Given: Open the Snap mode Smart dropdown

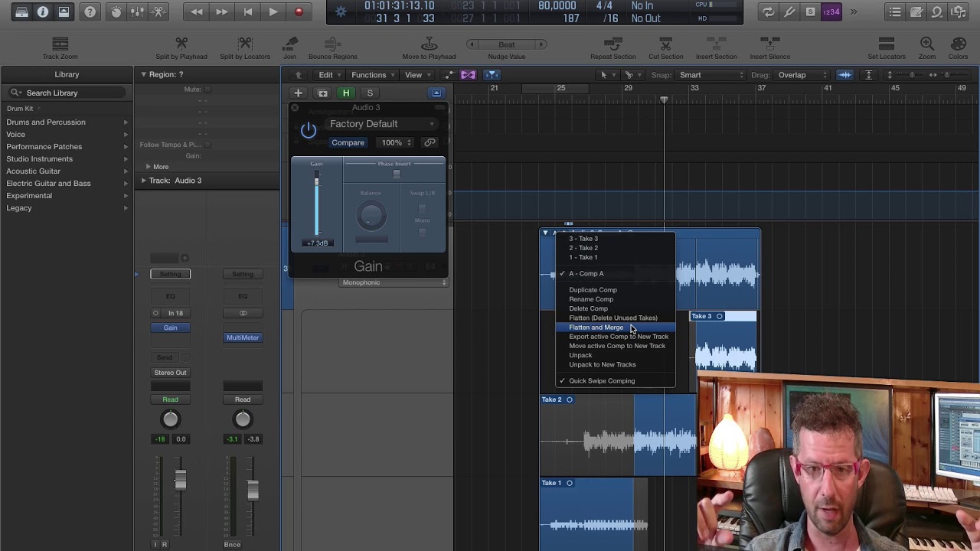Looking at the screenshot, I should click(x=711, y=75).
